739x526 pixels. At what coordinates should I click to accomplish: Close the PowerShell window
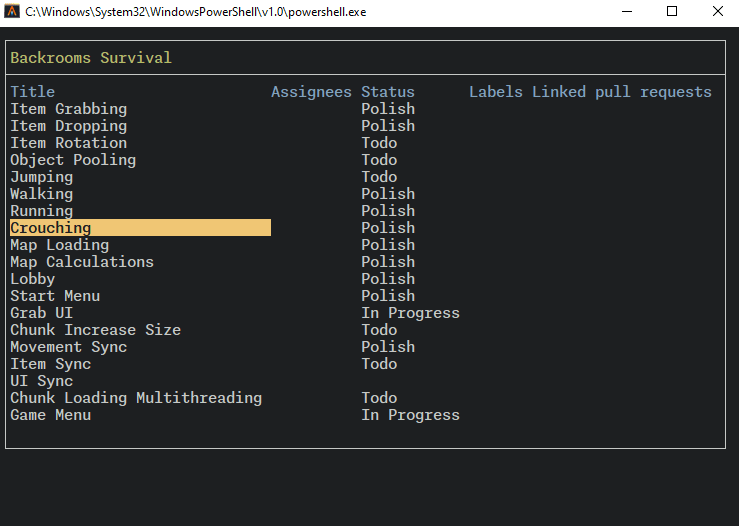[716, 11]
